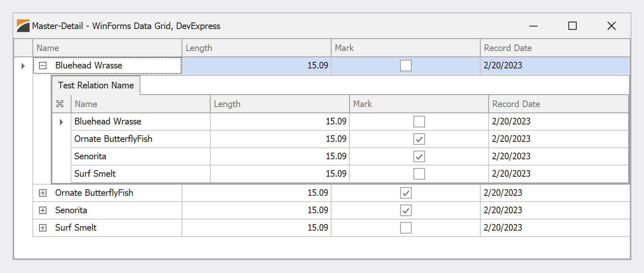644x273 pixels.
Task: Close the Master-Detail window
Action: pos(611,26)
